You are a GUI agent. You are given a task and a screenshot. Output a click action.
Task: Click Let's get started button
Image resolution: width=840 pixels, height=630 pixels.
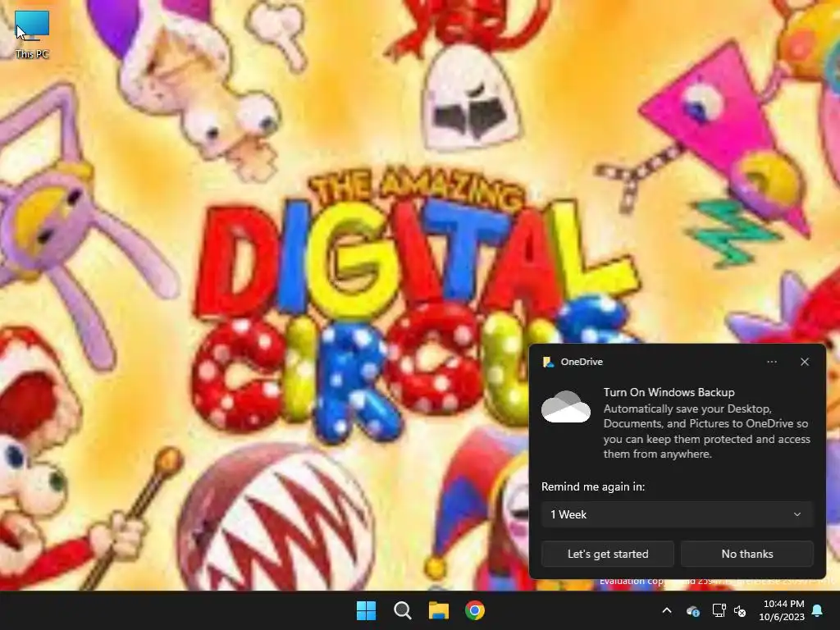608,554
